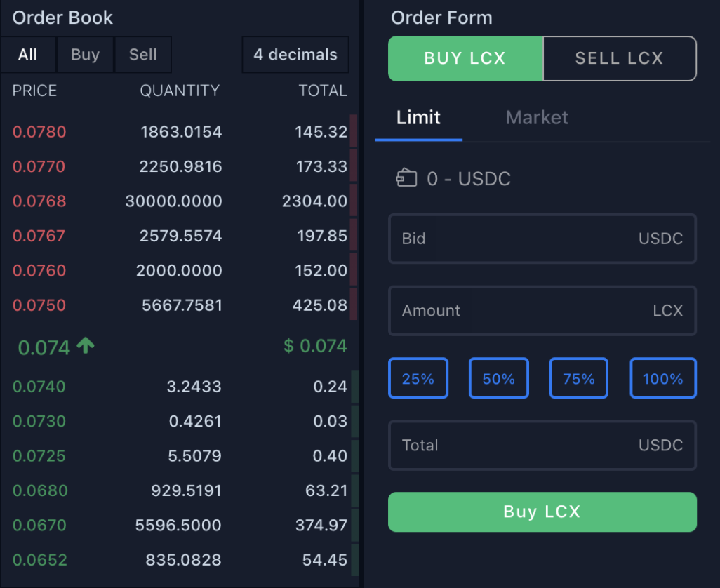The image size is (720, 588).
Task: Click the wallet icon beside USDC balance
Action: (406, 178)
